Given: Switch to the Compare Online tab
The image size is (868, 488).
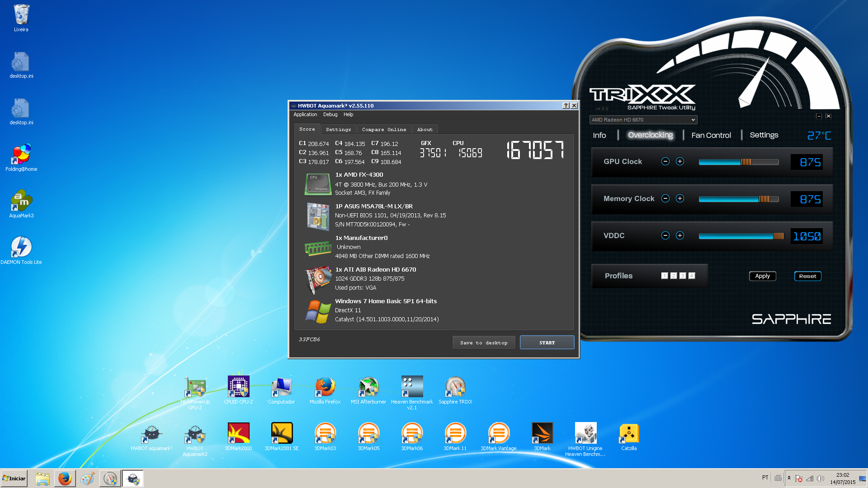Looking at the screenshot, I should [384, 130].
